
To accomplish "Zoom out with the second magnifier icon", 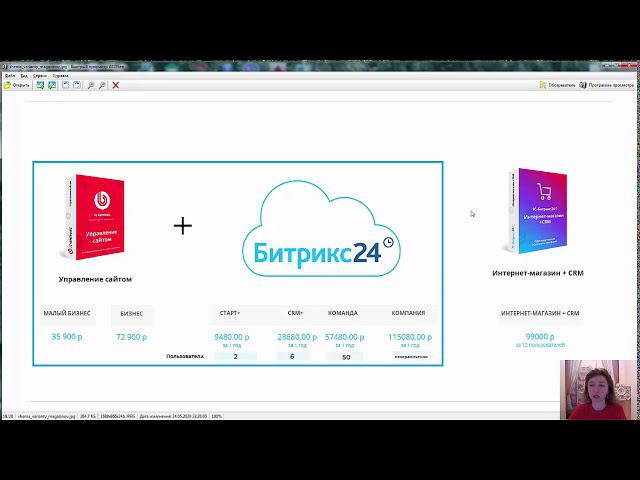I will [102, 85].
